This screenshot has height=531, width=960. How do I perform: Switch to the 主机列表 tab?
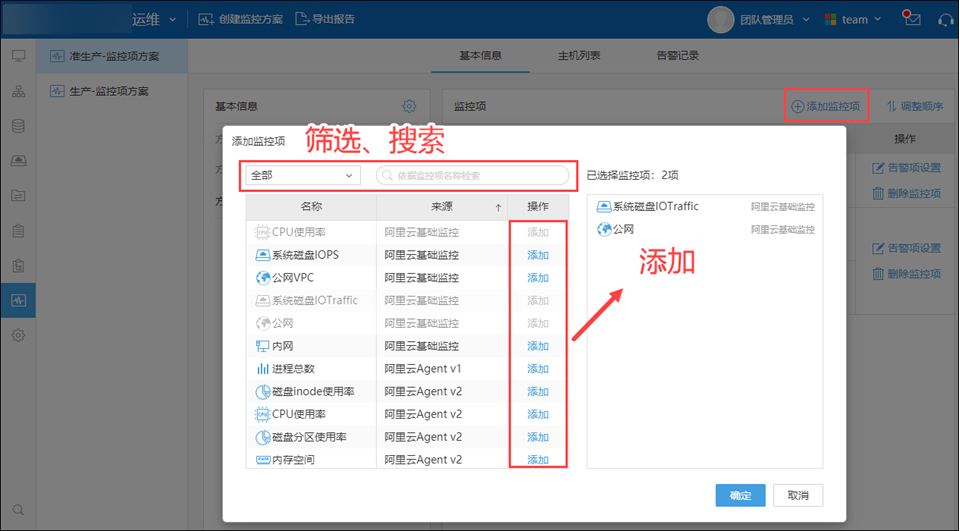(x=579, y=56)
